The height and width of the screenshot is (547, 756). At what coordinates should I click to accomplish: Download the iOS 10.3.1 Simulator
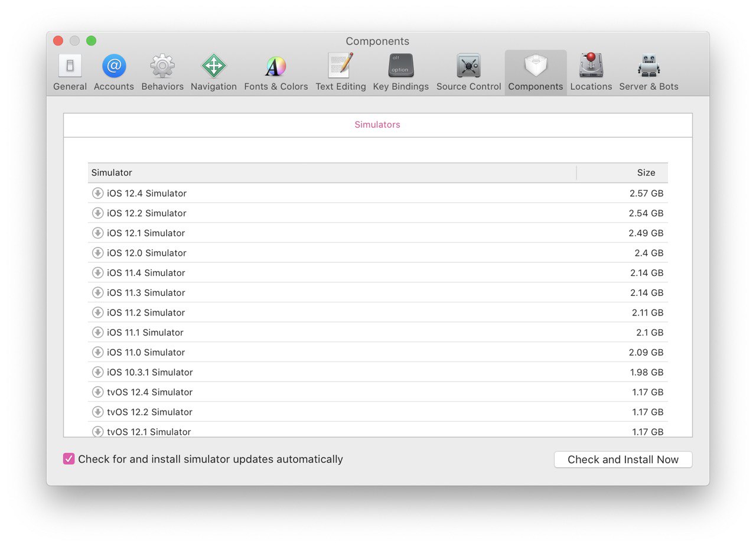pyautogui.click(x=97, y=372)
